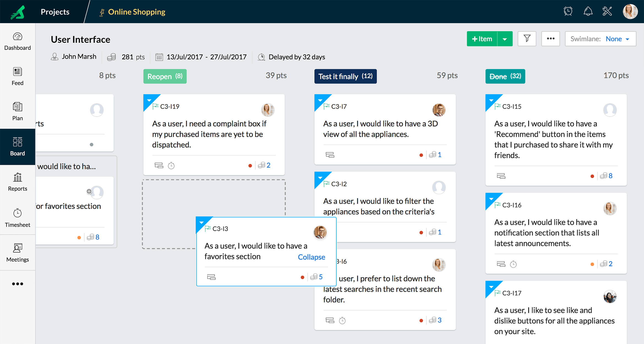The height and width of the screenshot is (344, 644).
Task: Click the subitems icon on card C3-I19
Action: 159,165
